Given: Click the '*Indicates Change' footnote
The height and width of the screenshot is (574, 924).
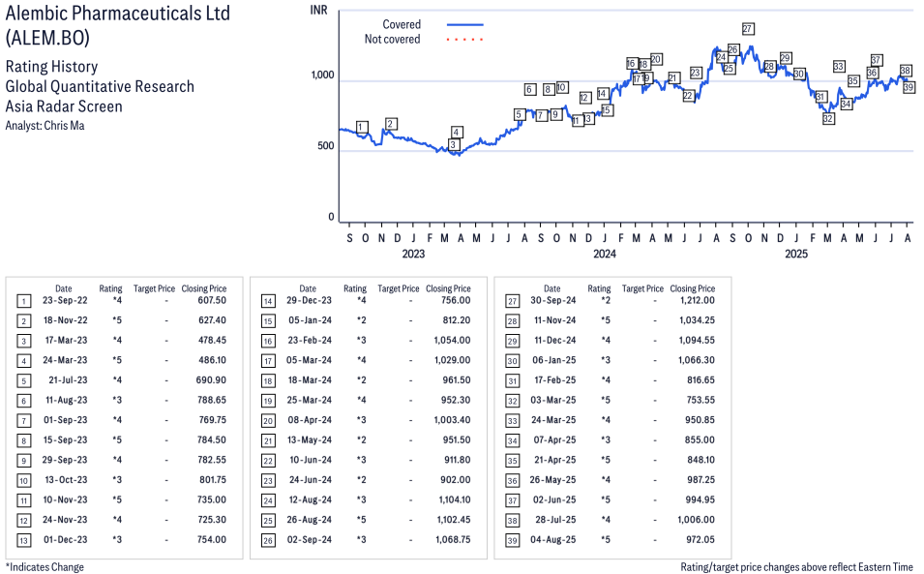Looking at the screenshot, I should (x=45, y=567).
